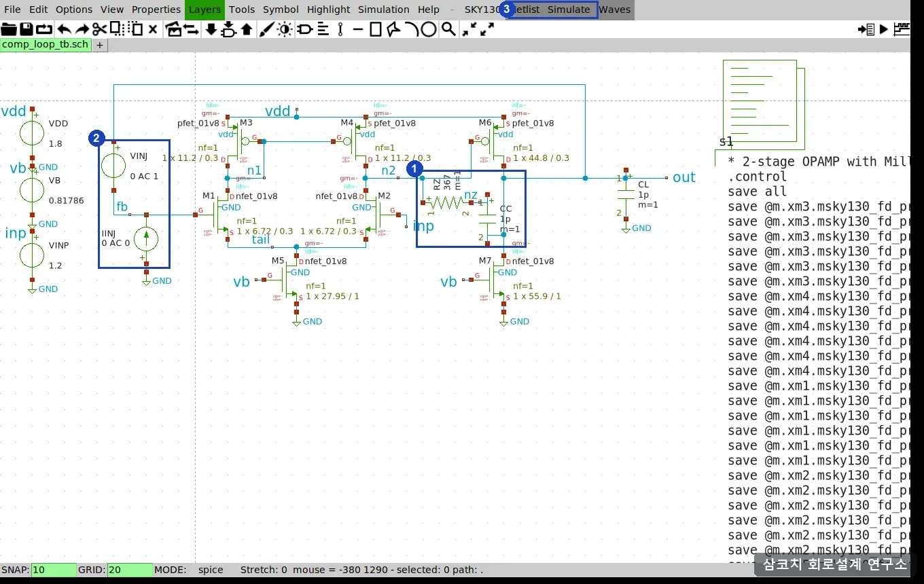Click the SNAP value input field

click(54, 570)
